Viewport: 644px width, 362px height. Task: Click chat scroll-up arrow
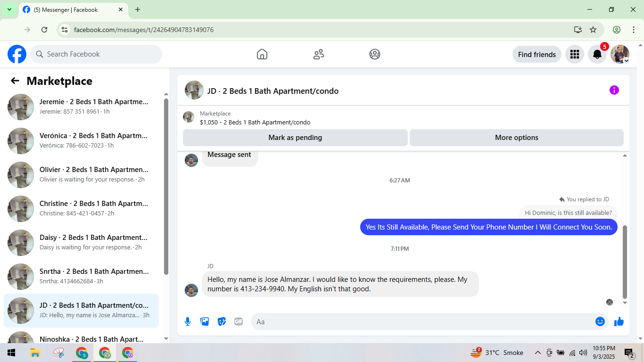[x=625, y=155]
